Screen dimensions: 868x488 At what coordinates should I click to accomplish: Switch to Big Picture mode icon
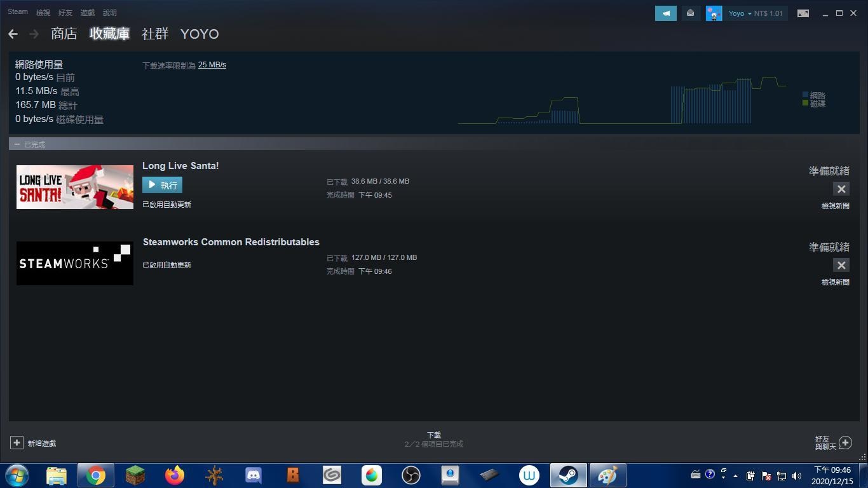pyautogui.click(x=803, y=13)
